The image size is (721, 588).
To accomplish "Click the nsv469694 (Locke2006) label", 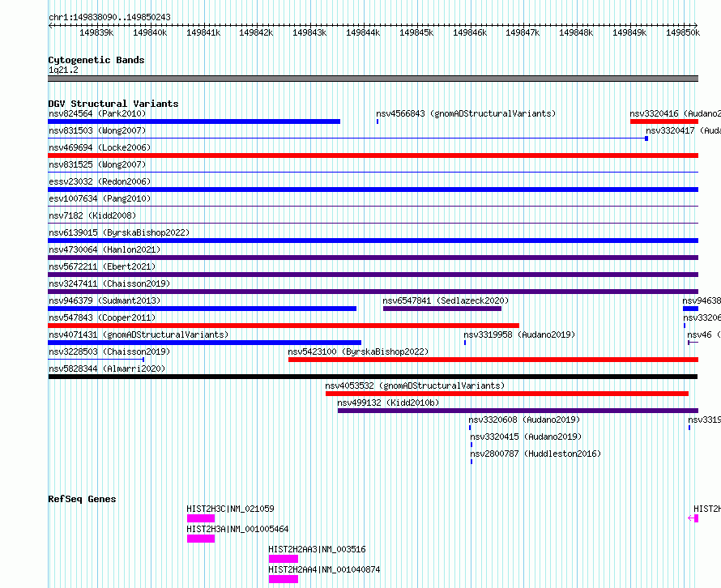I will tap(100, 147).
